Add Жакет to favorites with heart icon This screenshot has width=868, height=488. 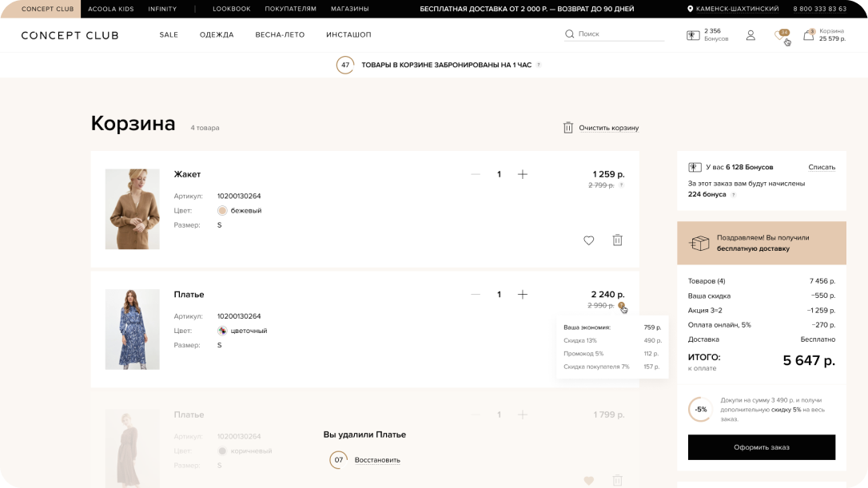(x=588, y=240)
